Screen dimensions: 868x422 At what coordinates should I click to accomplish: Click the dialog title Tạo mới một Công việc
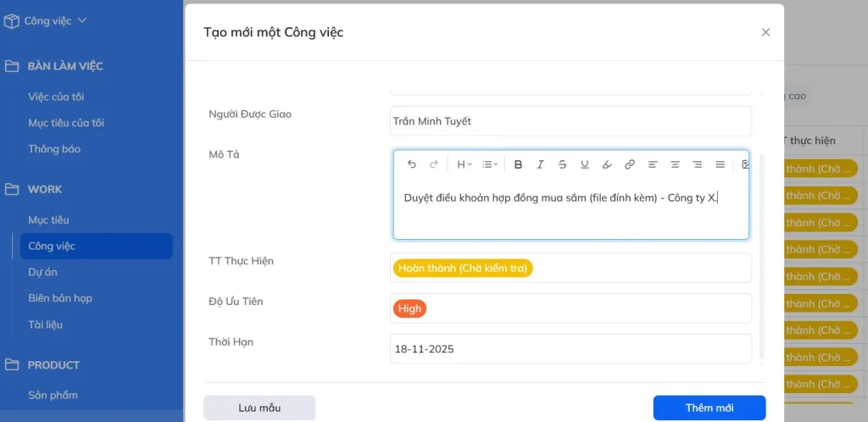(x=274, y=32)
